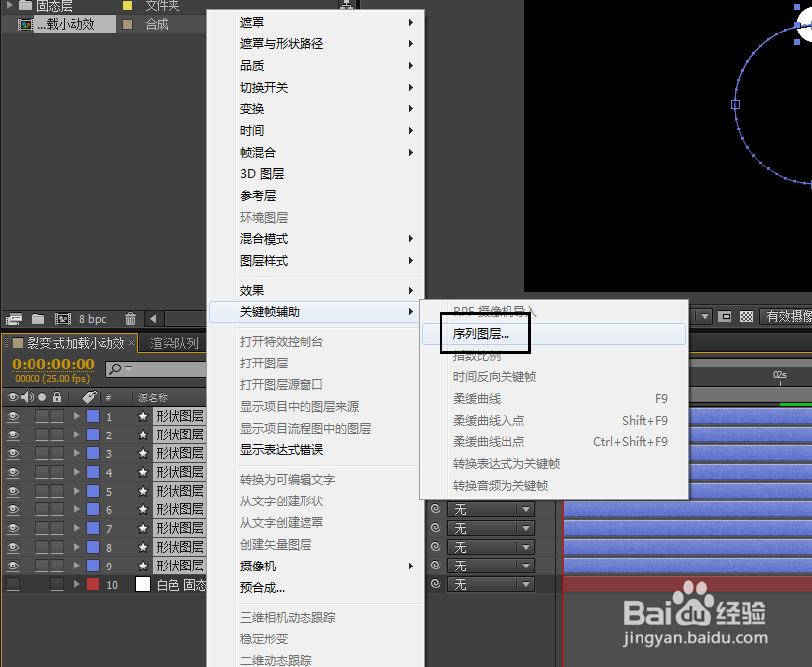Open parent dropdown 无 on layer 7 row
This screenshot has width=812, height=667.
[491, 528]
